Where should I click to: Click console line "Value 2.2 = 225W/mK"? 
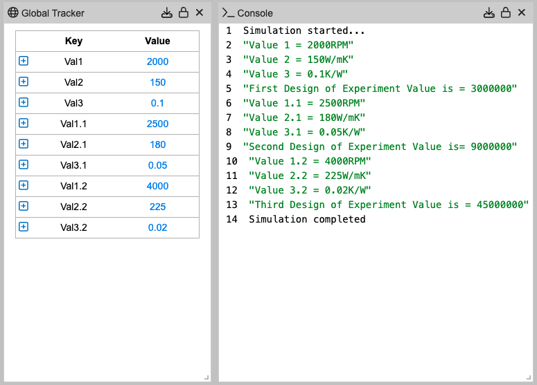(310, 175)
